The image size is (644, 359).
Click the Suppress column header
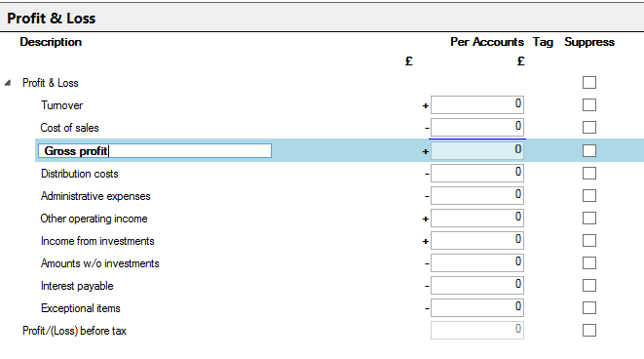tap(589, 42)
